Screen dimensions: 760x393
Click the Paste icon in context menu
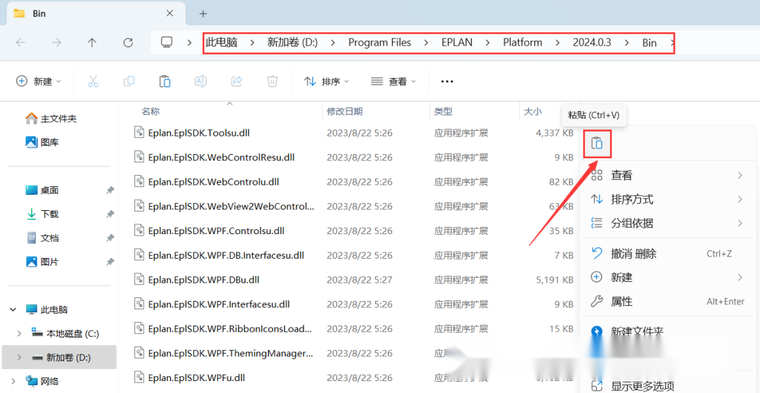click(x=597, y=144)
